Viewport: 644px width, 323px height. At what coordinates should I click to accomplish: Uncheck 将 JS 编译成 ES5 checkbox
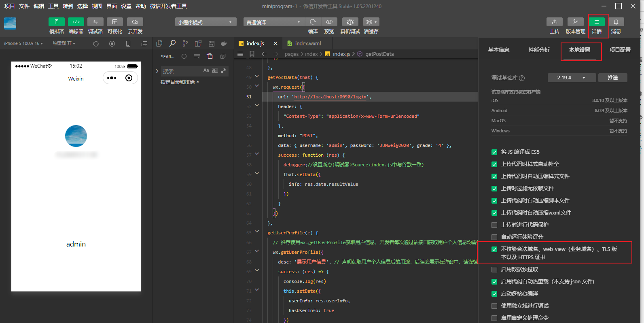coord(494,152)
